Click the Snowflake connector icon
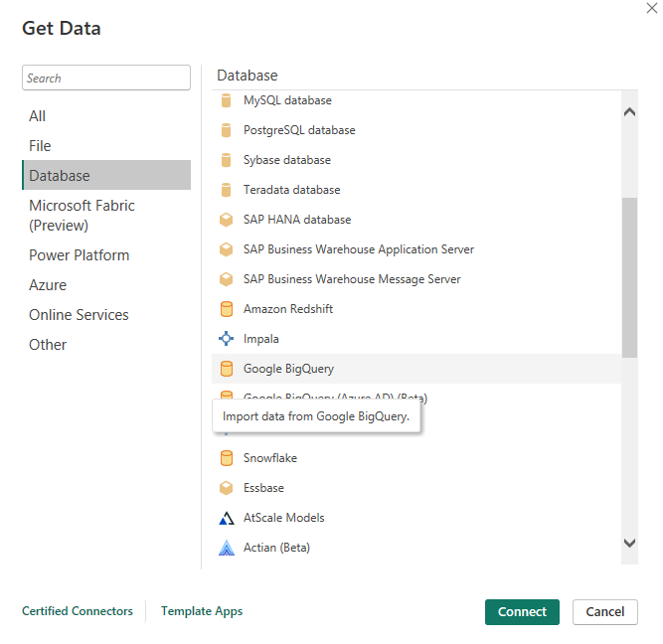This screenshot has width=663, height=644. tap(227, 458)
